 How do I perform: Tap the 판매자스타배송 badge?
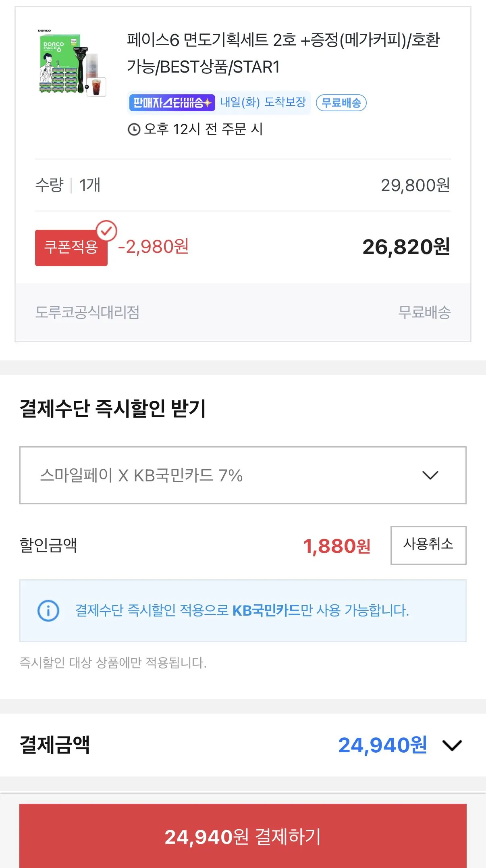pyautogui.click(x=172, y=103)
